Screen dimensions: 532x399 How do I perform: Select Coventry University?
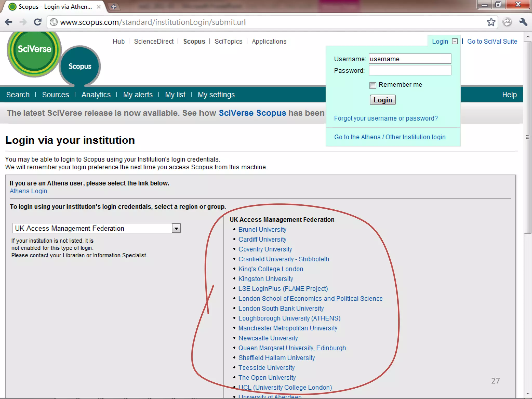[x=265, y=249]
